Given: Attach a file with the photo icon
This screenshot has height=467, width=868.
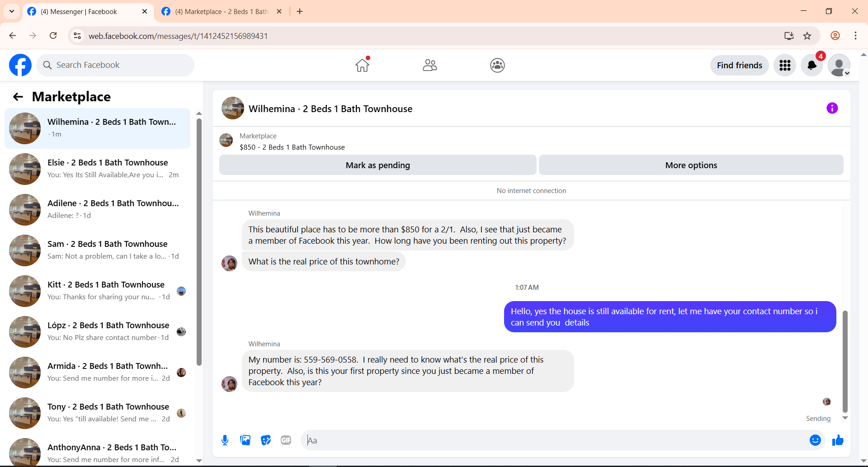Looking at the screenshot, I should pos(245,440).
